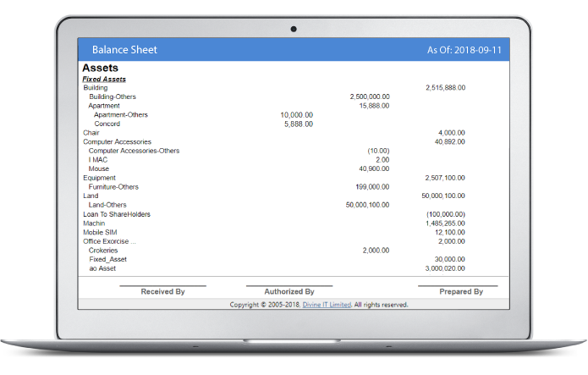Click the ao Asset row label
Screen dimensions: 588x375
pyautogui.click(x=102, y=268)
